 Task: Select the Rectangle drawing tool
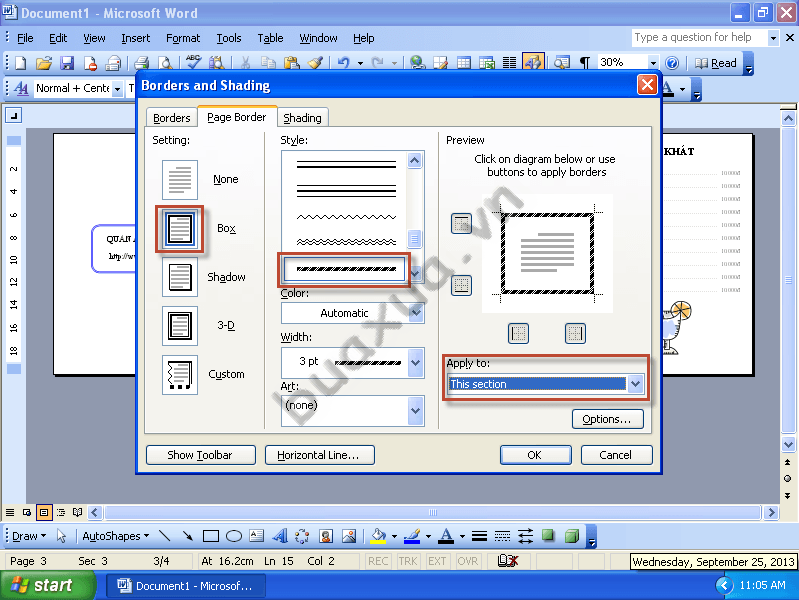tap(210, 536)
